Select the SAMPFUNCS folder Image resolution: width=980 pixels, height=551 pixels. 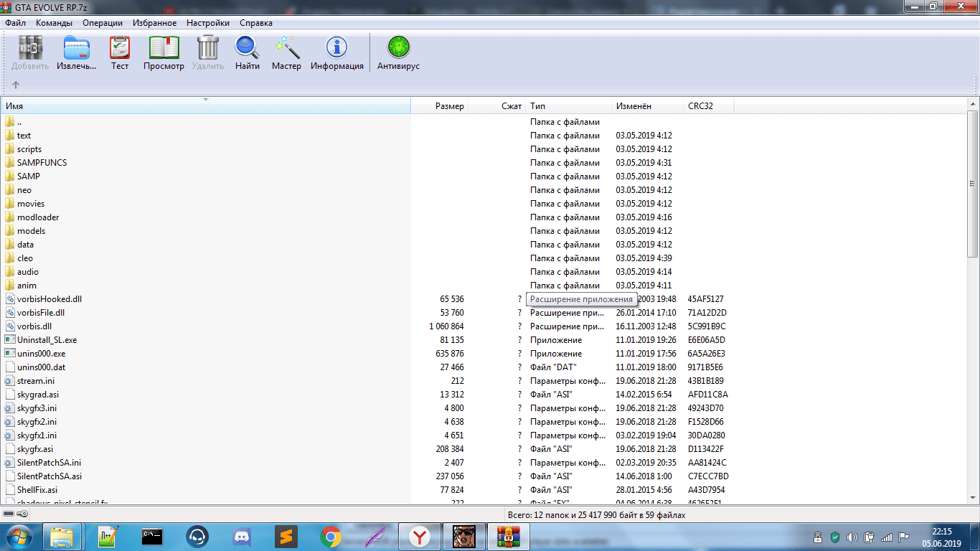(42, 163)
